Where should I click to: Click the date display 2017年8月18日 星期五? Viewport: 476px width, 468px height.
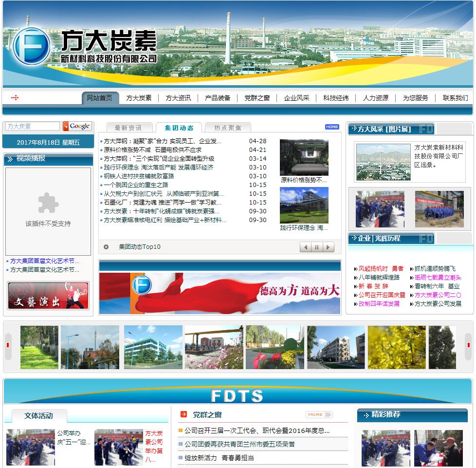(x=48, y=142)
